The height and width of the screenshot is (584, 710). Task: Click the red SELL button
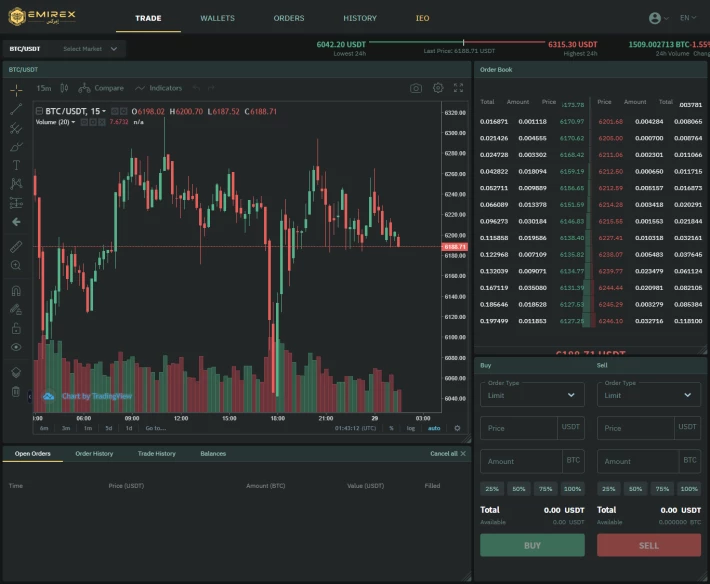click(649, 545)
